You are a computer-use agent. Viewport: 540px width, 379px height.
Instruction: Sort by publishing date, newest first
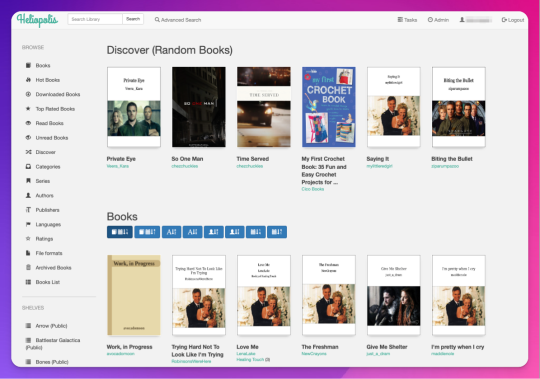pyautogui.click(x=256, y=232)
